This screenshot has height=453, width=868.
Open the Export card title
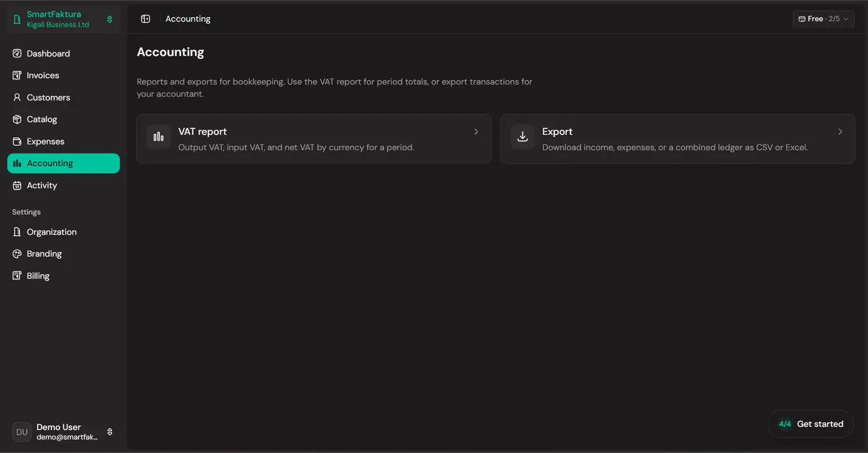557,132
